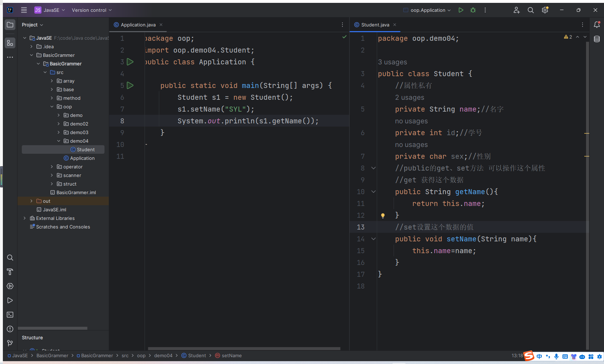This screenshot has width=604, height=364.
Task: Open the Structure tool window icon
Action: [x=10, y=43]
